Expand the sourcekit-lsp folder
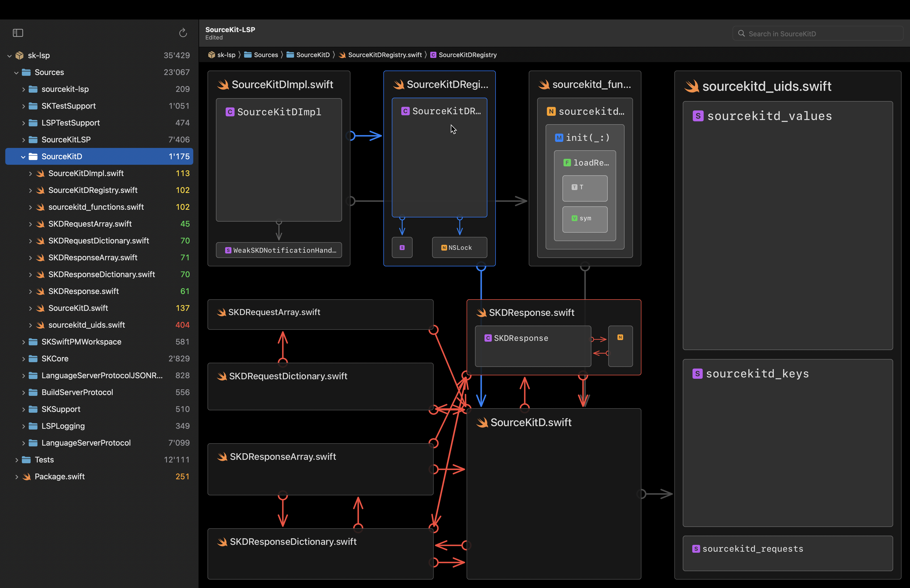The height and width of the screenshot is (588, 910). [23, 89]
